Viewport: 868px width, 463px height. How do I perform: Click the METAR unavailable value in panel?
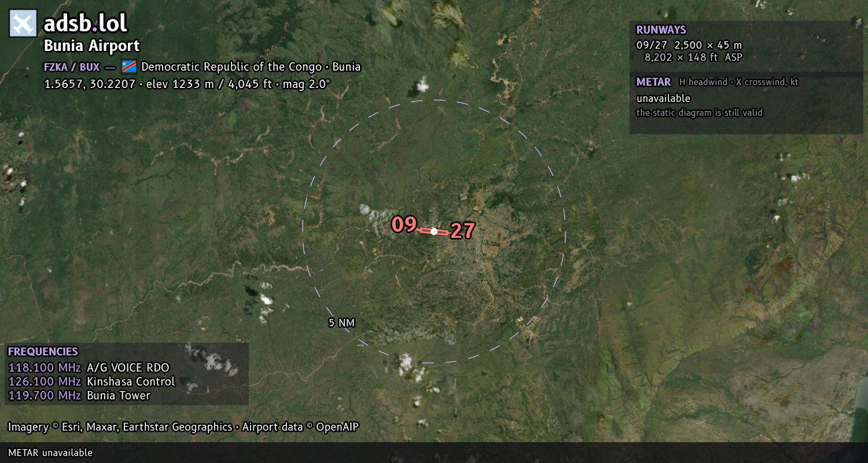[x=663, y=98]
